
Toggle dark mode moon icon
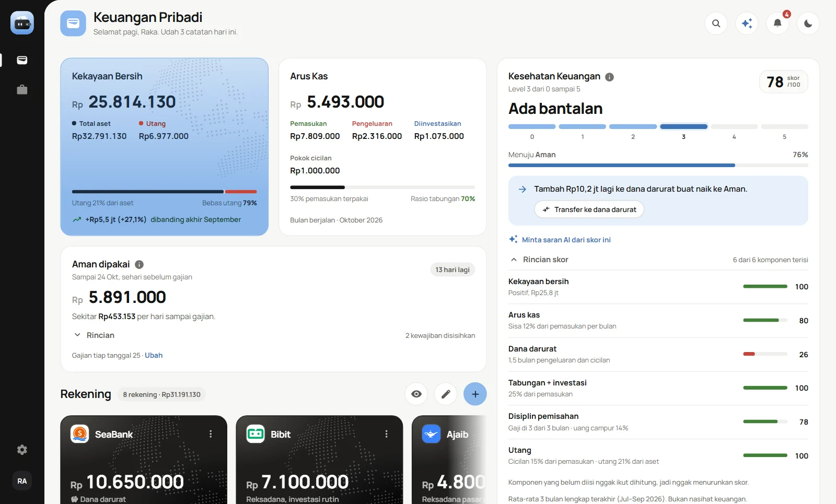point(808,24)
